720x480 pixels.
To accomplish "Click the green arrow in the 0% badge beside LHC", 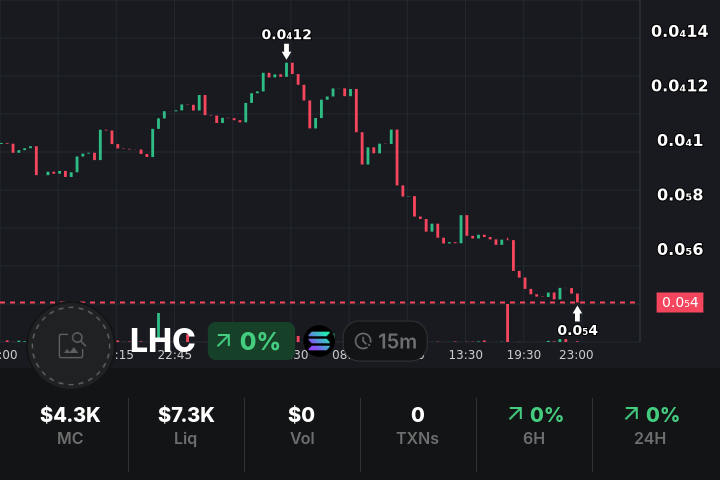I will pyautogui.click(x=223, y=341).
